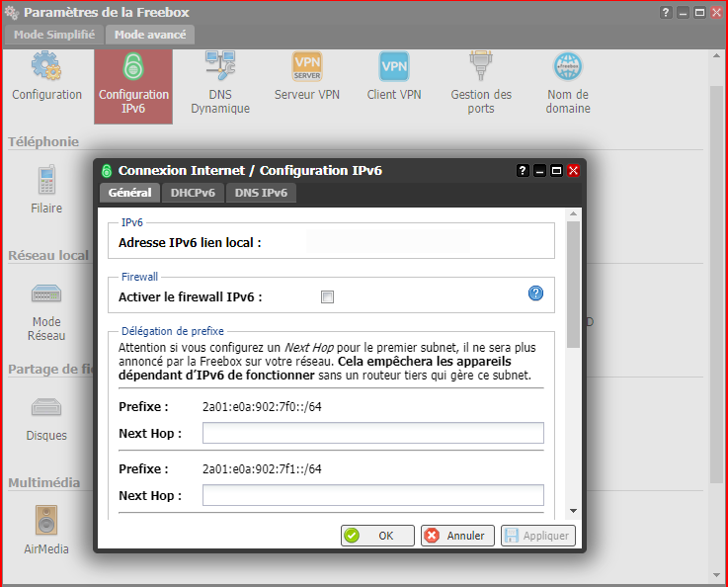This screenshot has height=587, width=728.
Task: Switch to the Général tab
Action: click(x=130, y=193)
